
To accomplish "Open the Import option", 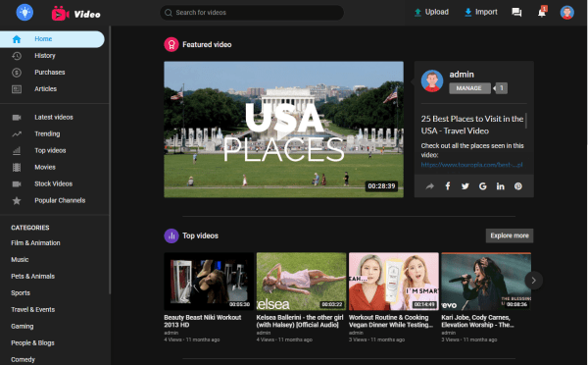I will click(481, 12).
